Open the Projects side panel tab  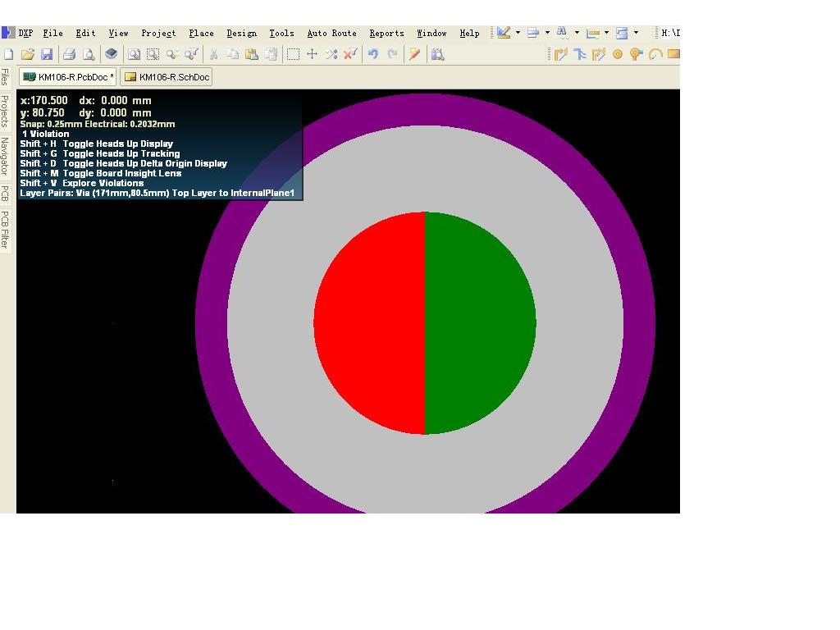pos(5,111)
